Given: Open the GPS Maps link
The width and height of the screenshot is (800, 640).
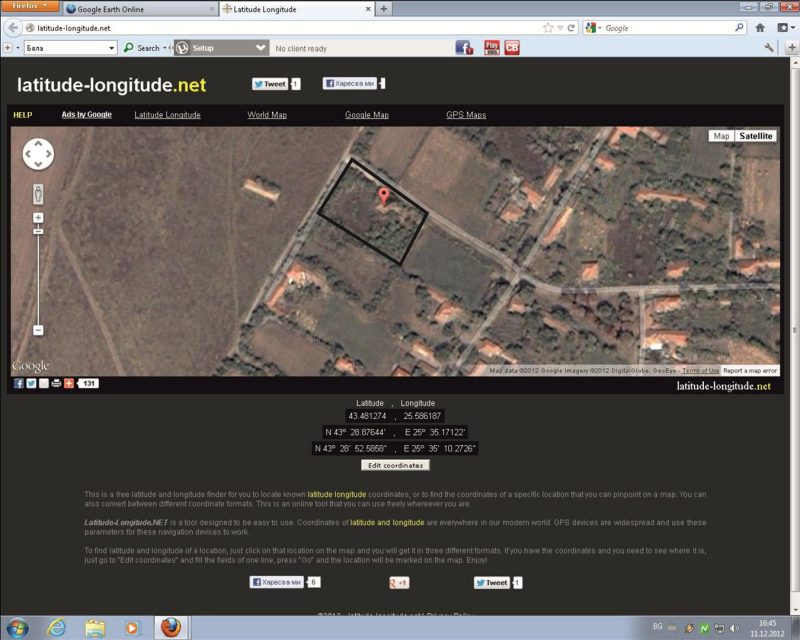Looking at the screenshot, I should 466,115.
